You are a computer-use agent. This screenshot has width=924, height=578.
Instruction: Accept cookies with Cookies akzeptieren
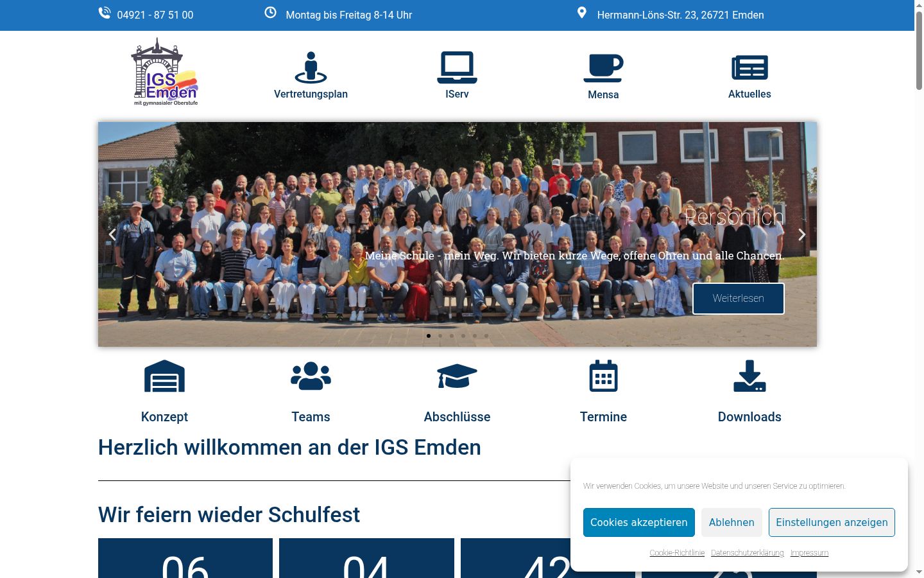click(639, 522)
